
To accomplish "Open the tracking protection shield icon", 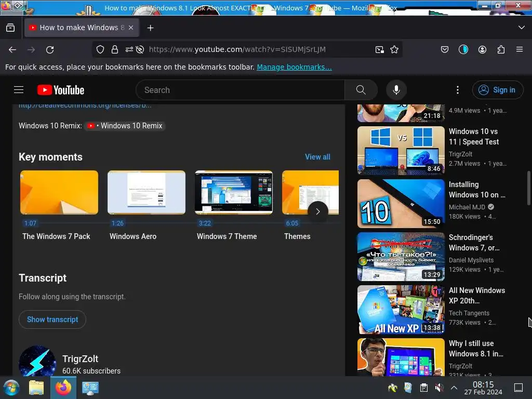I will [100, 49].
